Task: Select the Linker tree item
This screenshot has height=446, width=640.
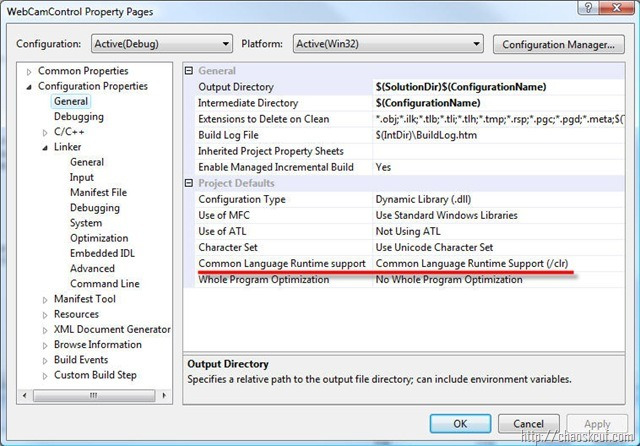Action: 67,147
